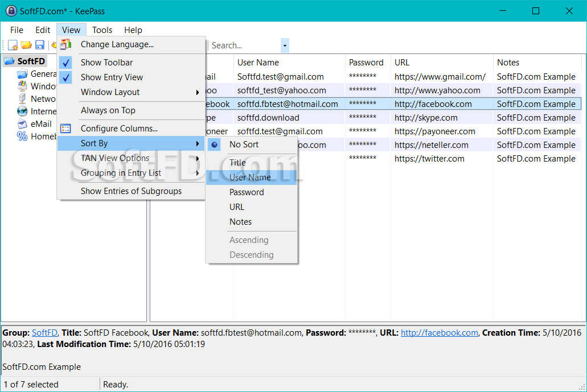The height and width of the screenshot is (392, 587).
Task: Open the File menu
Action: (17, 30)
